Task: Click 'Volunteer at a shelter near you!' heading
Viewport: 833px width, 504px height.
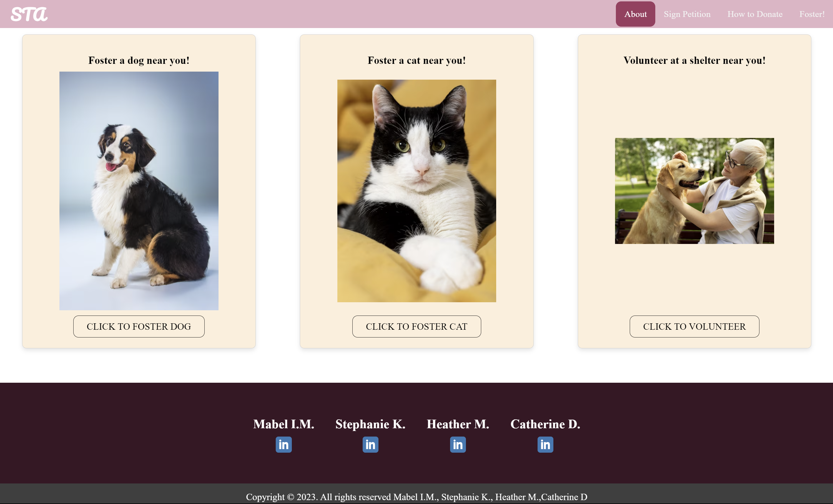Action: [694, 61]
